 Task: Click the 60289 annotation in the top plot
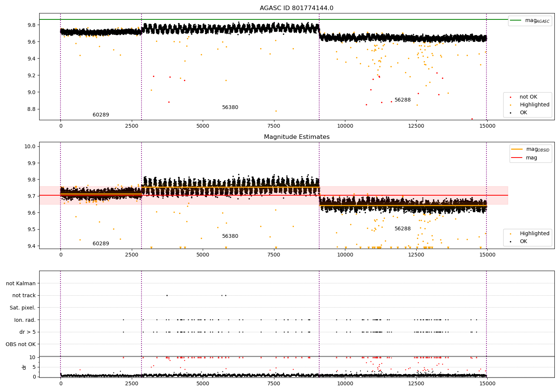pyautogui.click(x=101, y=115)
